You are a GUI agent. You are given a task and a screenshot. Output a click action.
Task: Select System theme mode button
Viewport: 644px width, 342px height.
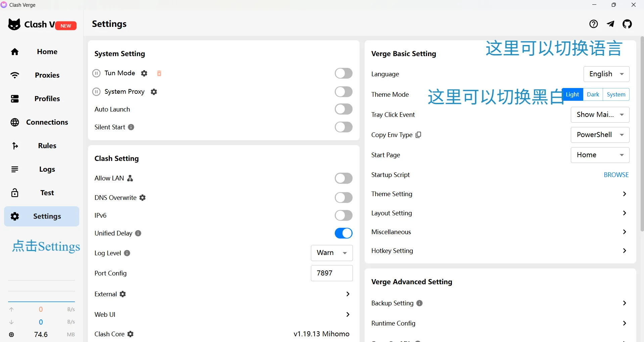(x=616, y=94)
